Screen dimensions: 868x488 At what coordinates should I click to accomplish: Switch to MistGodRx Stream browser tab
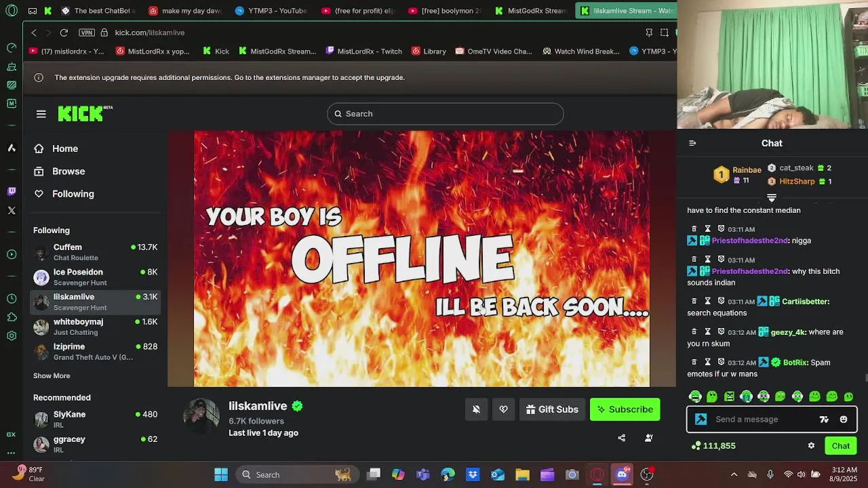point(531,11)
